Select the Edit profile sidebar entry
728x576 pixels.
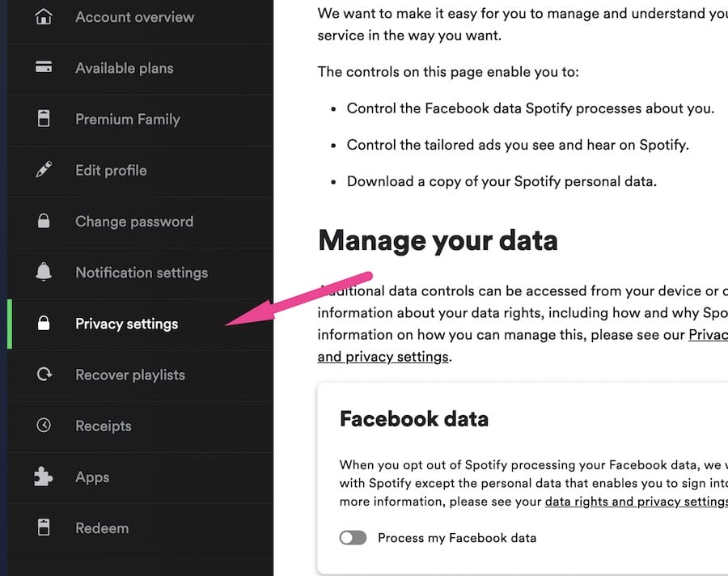click(111, 170)
